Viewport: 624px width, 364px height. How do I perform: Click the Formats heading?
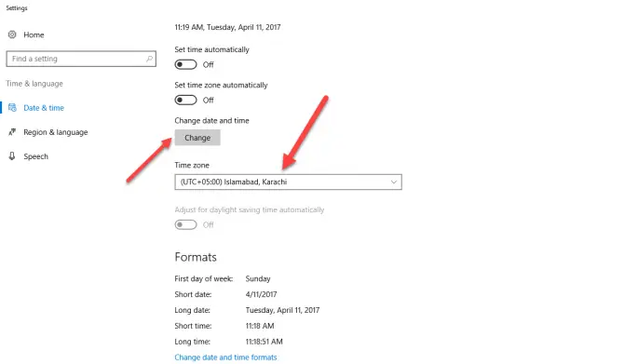pyautogui.click(x=196, y=257)
